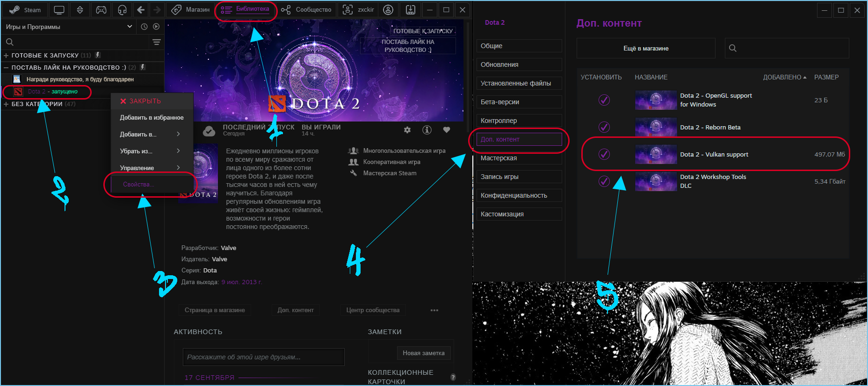The width and height of the screenshot is (868, 386).
Task: Select Обновления in properties sidebar
Action: coord(519,64)
